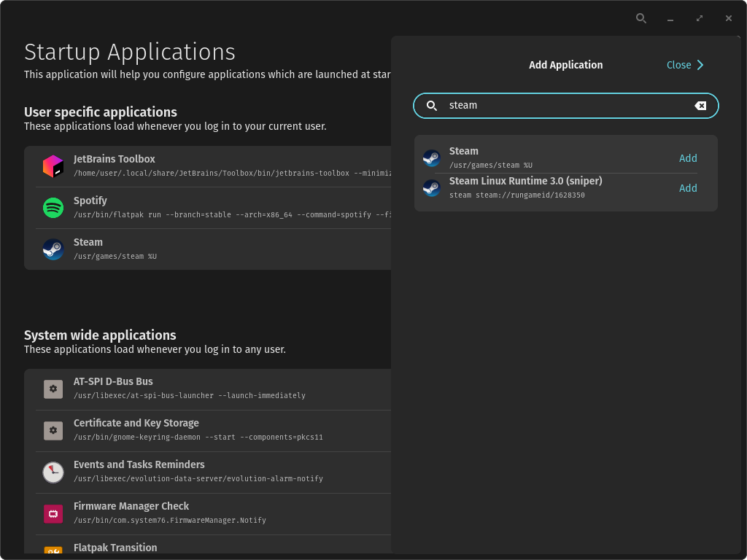Open search using the header magnifier icon
This screenshot has height=560, width=747.
(641, 18)
